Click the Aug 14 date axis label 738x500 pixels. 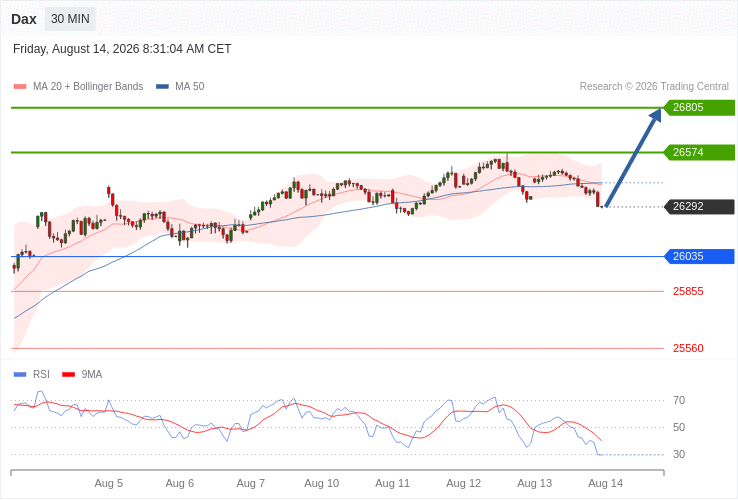coord(606,484)
